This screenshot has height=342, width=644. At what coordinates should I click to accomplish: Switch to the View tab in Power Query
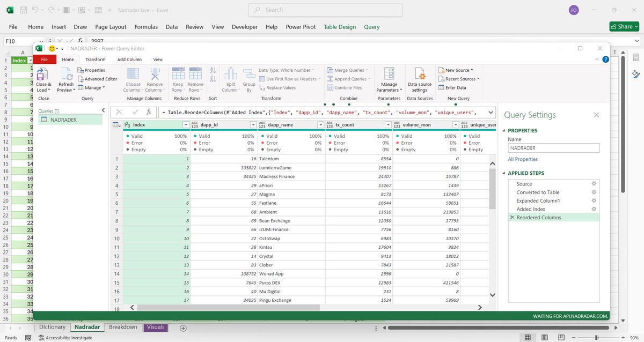pos(158,60)
